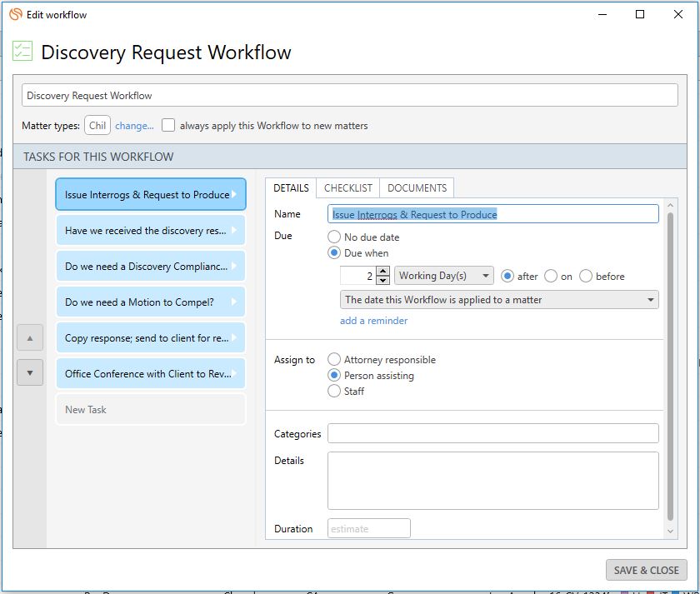The image size is (700, 594).
Task: Decrease the due days spinner value
Action: pos(382,281)
